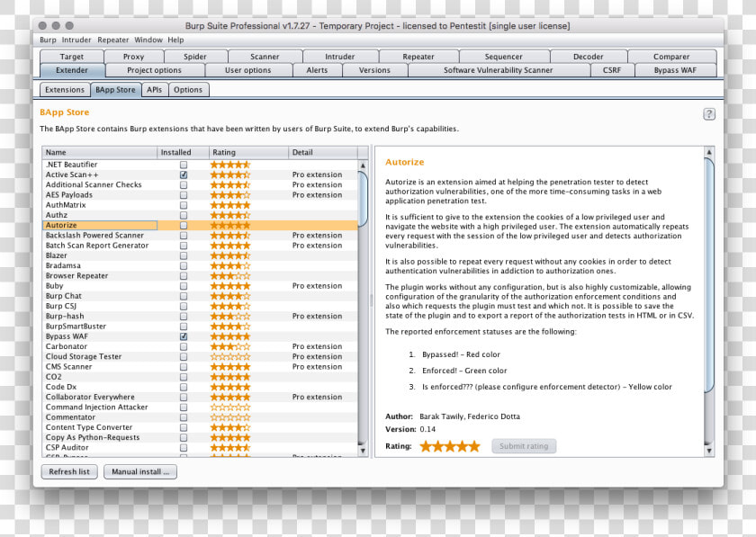Sort the list by the Installed column header
Screen dimensions: 756x537
coord(183,152)
